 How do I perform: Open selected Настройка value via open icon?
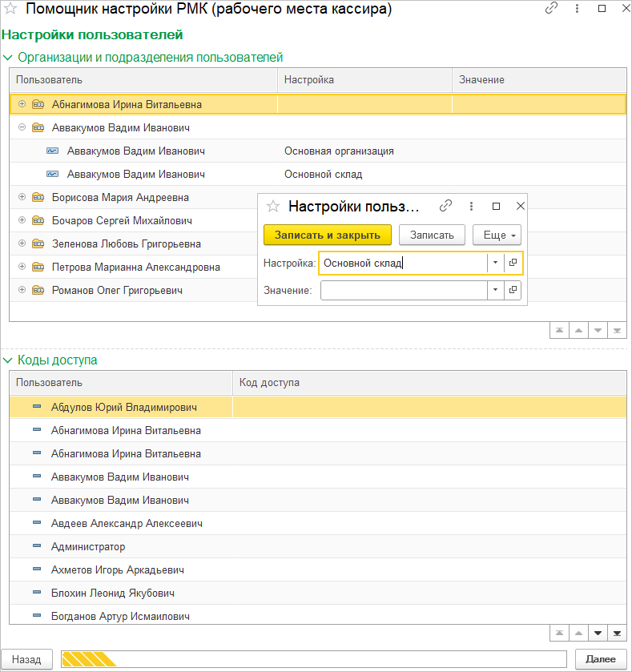tap(513, 262)
